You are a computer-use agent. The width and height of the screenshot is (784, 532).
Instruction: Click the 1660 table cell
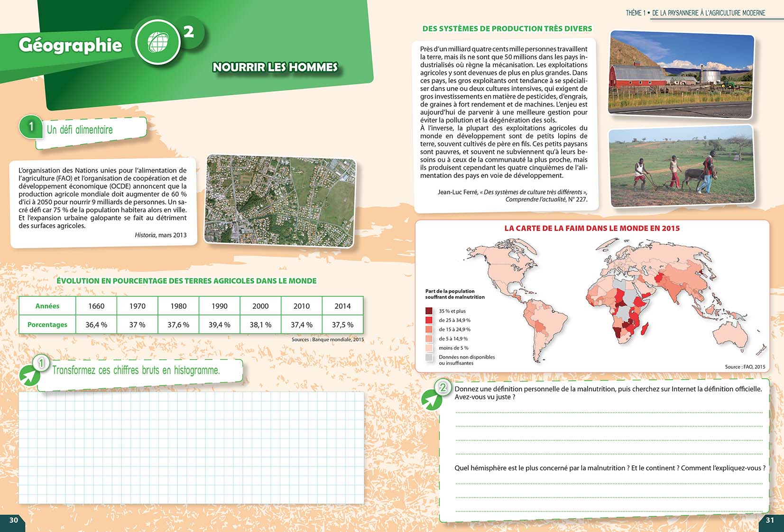(96, 306)
